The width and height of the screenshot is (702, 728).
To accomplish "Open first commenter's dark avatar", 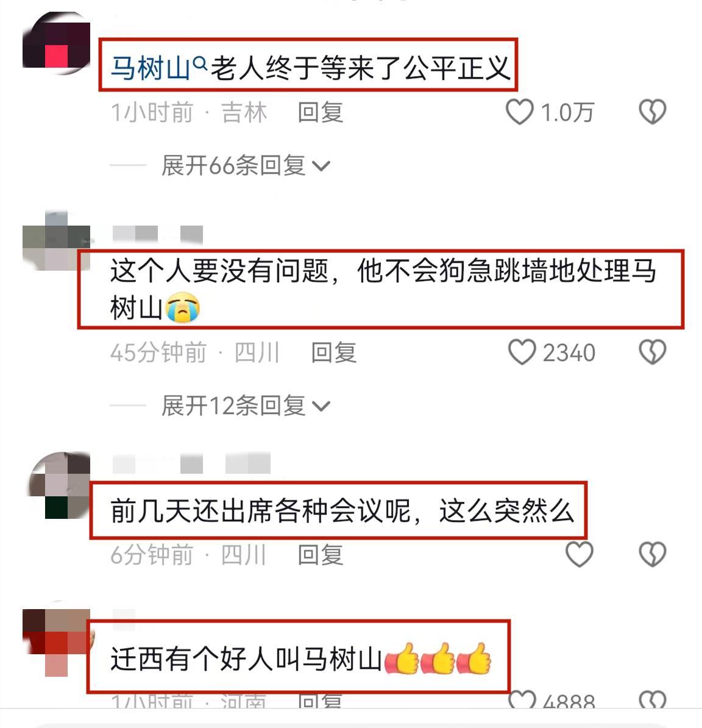I will coord(56,44).
